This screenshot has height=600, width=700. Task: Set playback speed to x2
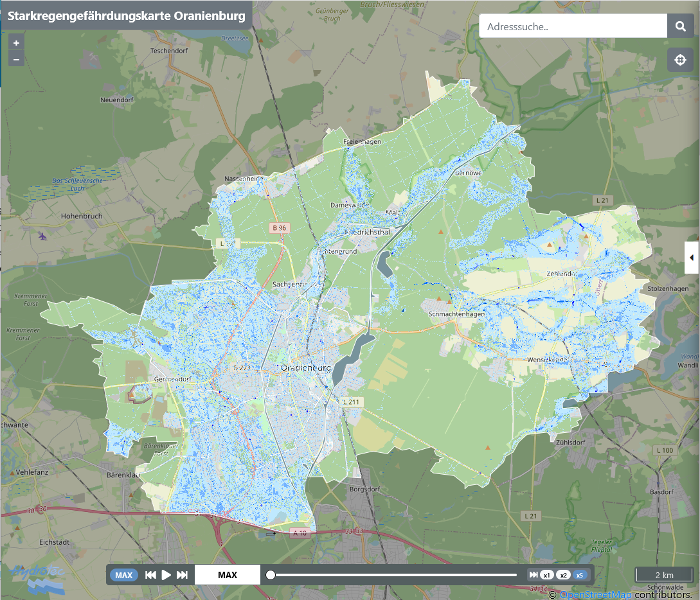pyautogui.click(x=563, y=575)
